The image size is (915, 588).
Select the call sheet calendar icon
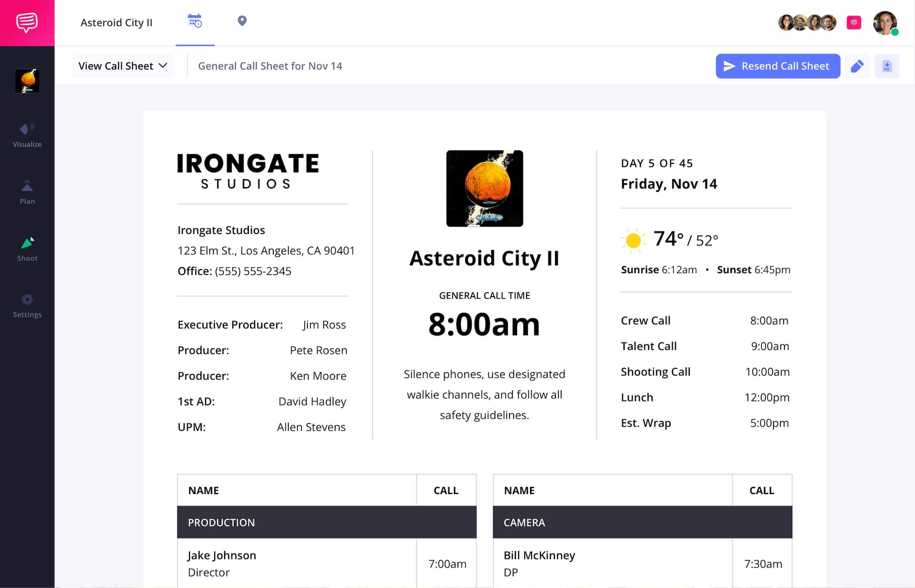pos(195,21)
